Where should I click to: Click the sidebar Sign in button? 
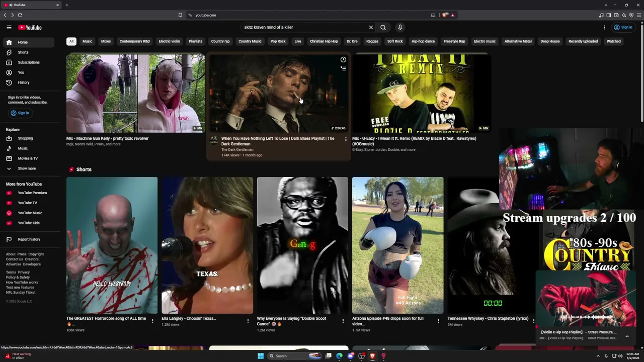[20, 113]
